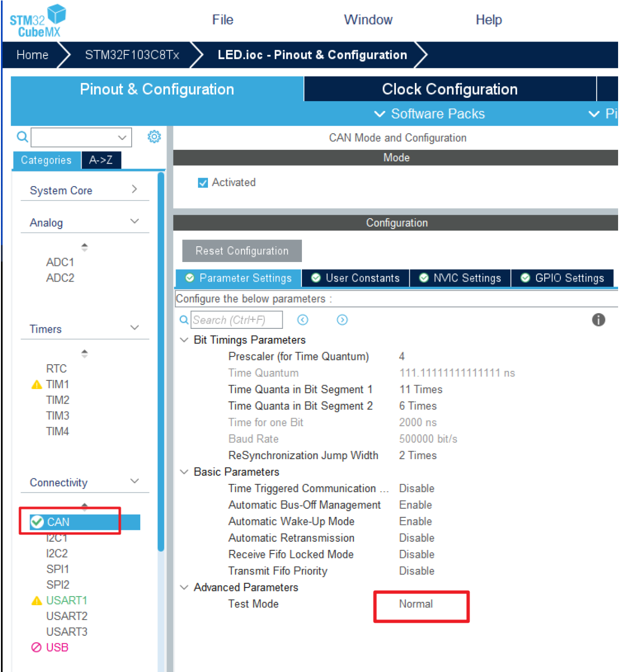Click the USB disabled status icon

[x=36, y=647]
